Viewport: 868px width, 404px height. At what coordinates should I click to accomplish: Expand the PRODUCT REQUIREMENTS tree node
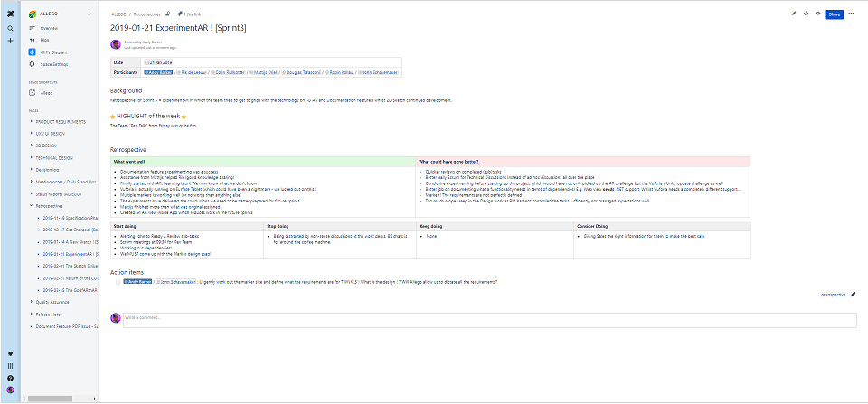click(x=31, y=121)
